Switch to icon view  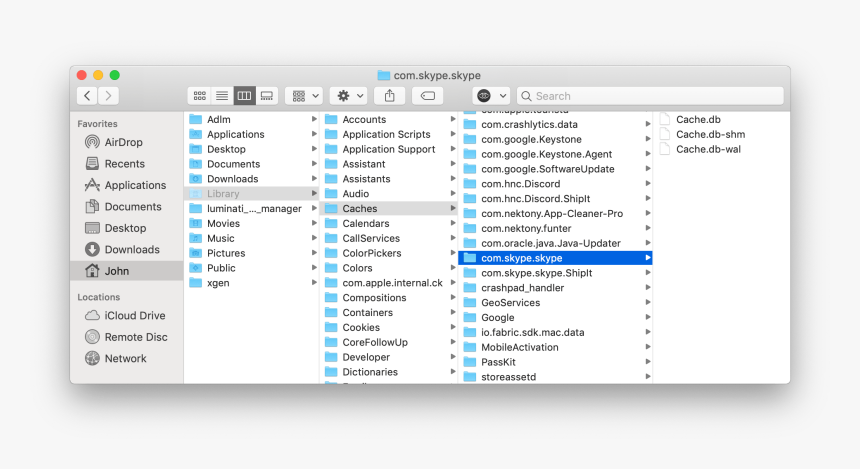click(200, 96)
